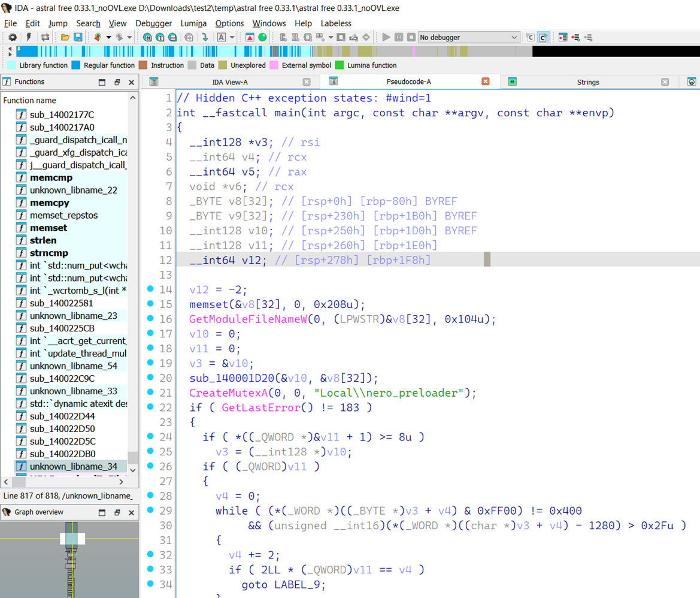700x598 pixels.
Task: Click the Save database floppy icon
Action: (x=78, y=37)
